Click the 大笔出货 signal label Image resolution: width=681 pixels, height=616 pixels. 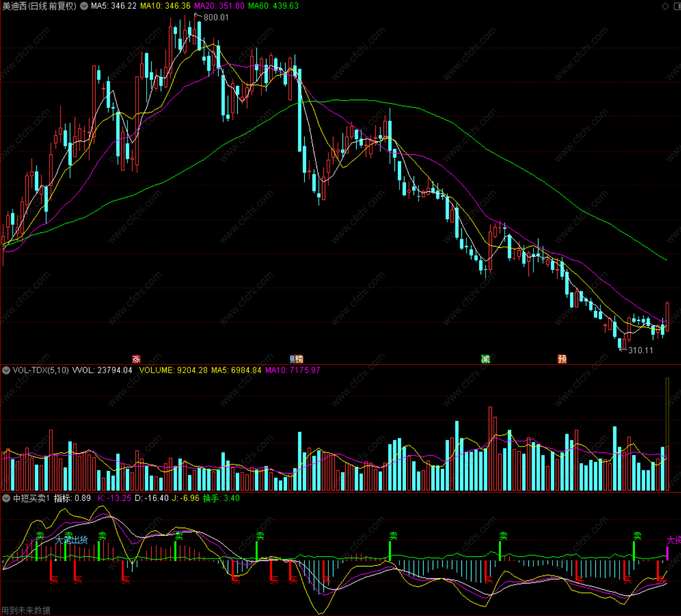[x=72, y=540]
